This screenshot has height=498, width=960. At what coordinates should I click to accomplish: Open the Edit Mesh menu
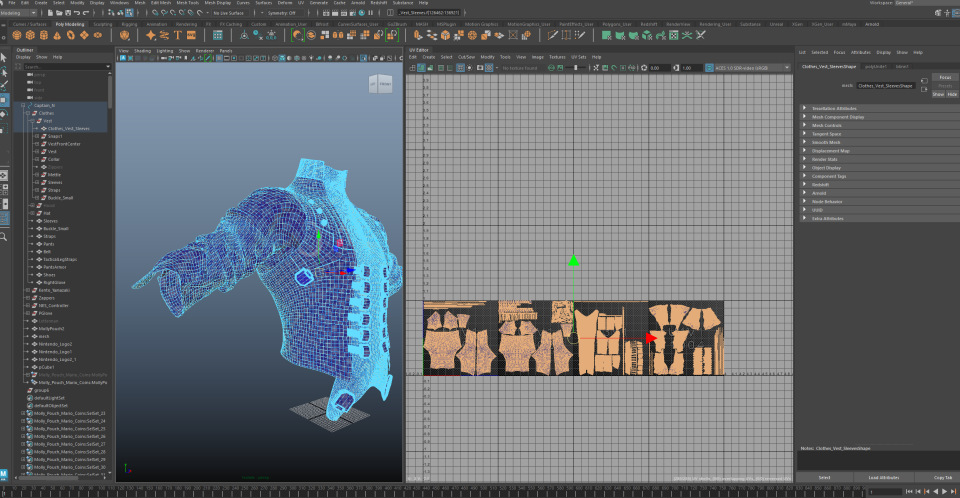(161, 3)
